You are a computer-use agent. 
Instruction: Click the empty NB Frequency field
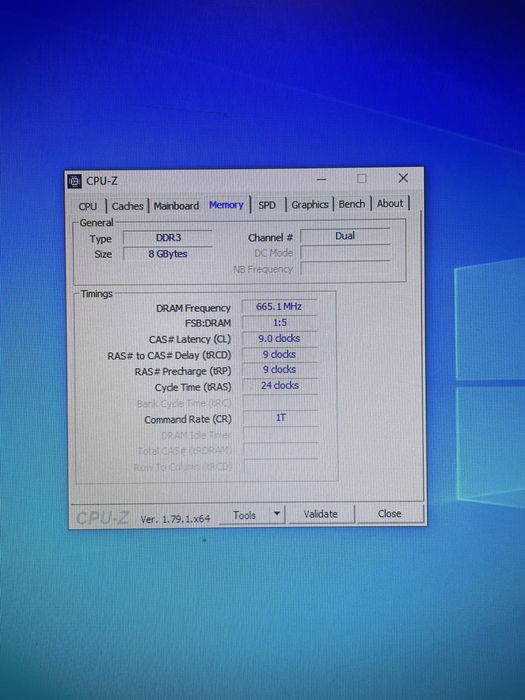coord(346,268)
